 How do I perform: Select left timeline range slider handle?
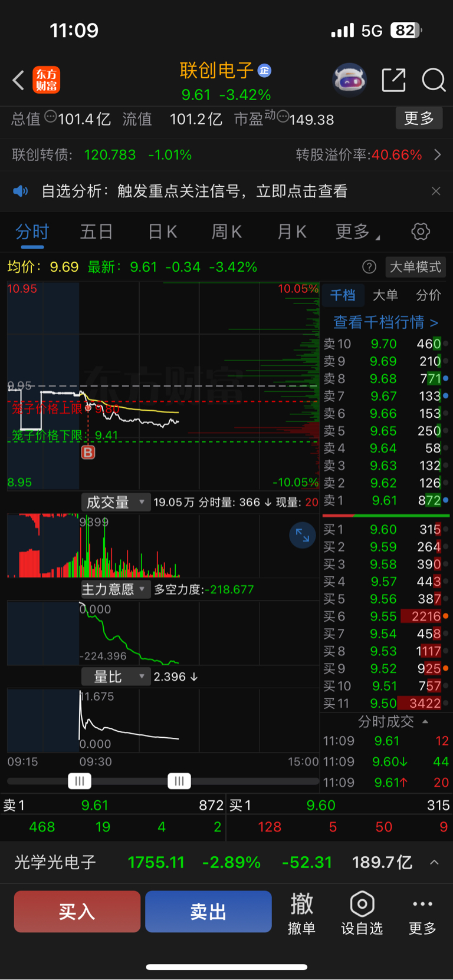(x=80, y=781)
